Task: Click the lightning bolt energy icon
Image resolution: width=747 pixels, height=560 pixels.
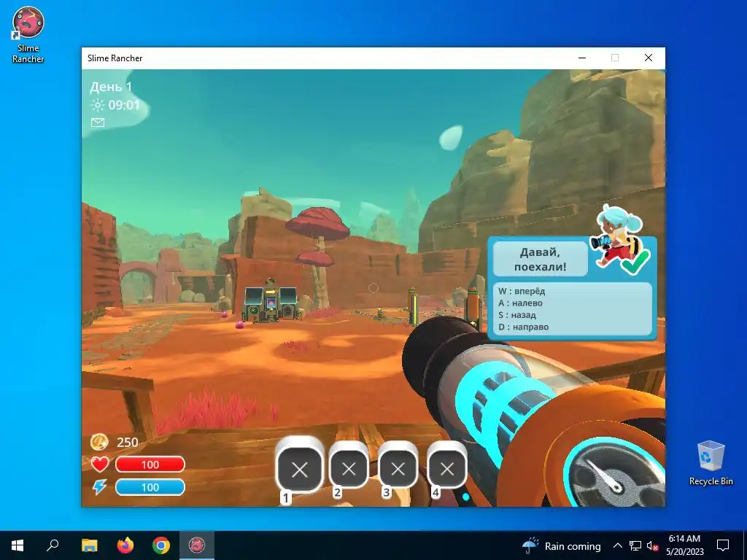Action: (99, 486)
